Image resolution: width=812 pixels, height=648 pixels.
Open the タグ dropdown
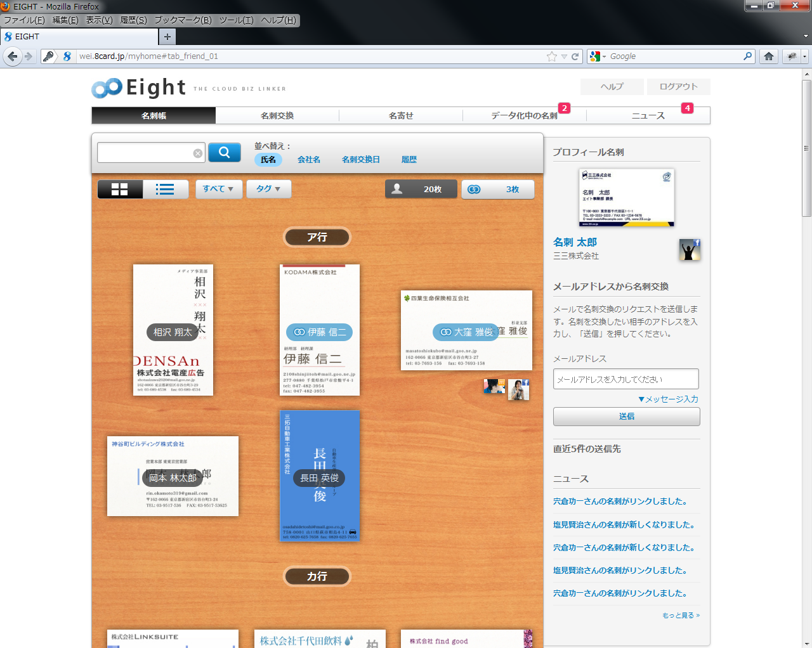pos(269,189)
